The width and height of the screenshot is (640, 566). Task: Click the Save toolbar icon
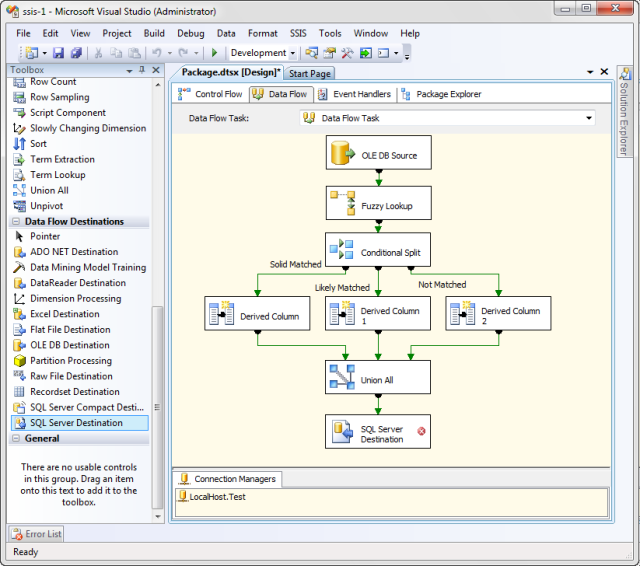click(x=58, y=53)
